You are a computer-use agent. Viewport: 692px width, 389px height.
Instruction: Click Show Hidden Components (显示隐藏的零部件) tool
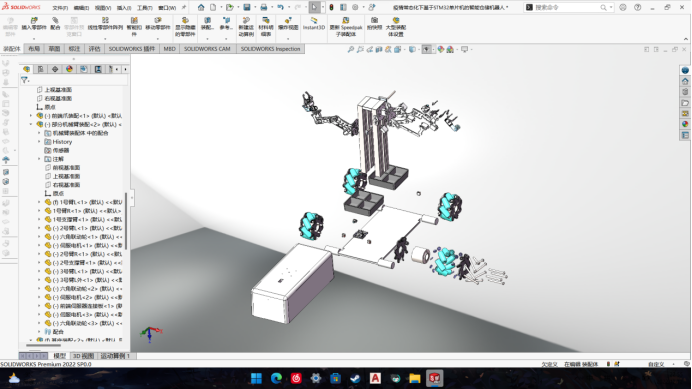click(185, 27)
